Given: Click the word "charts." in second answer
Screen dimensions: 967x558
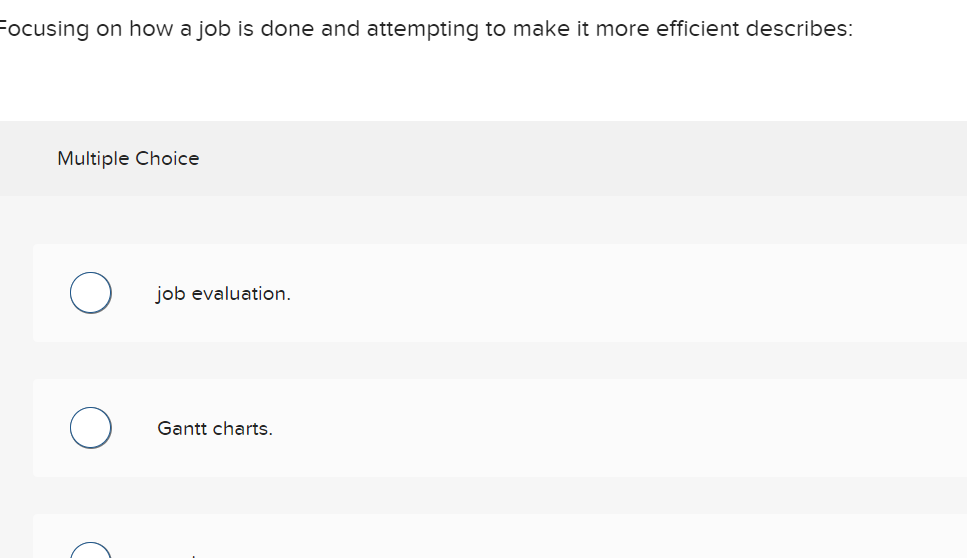Looking at the screenshot, I should [x=243, y=429].
